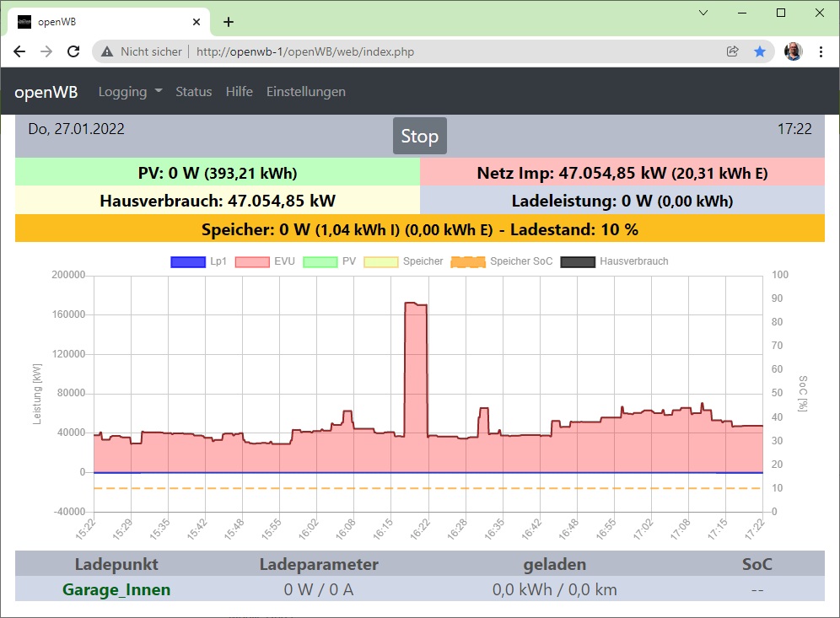Click the browser back arrow

click(x=19, y=51)
